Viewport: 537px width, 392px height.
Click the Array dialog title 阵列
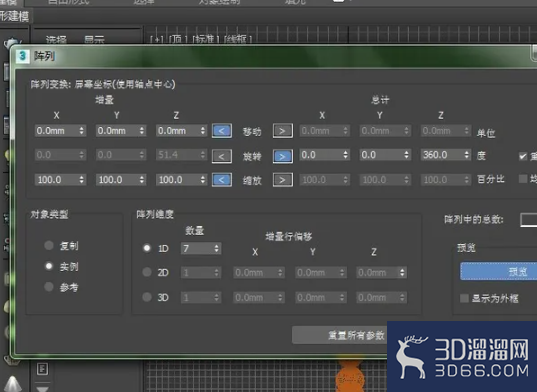tap(45, 56)
